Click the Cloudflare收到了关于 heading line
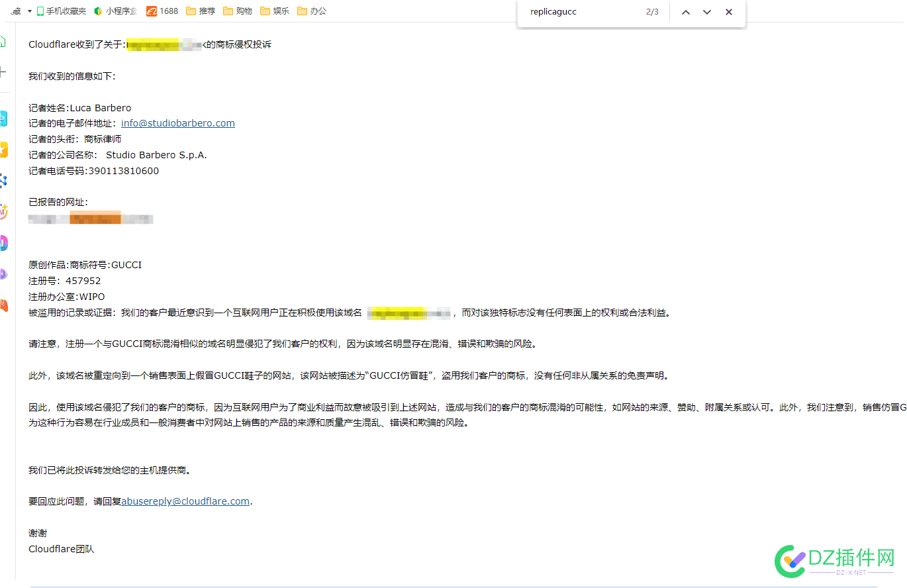Viewport: 907px width, 588px height. (150, 44)
